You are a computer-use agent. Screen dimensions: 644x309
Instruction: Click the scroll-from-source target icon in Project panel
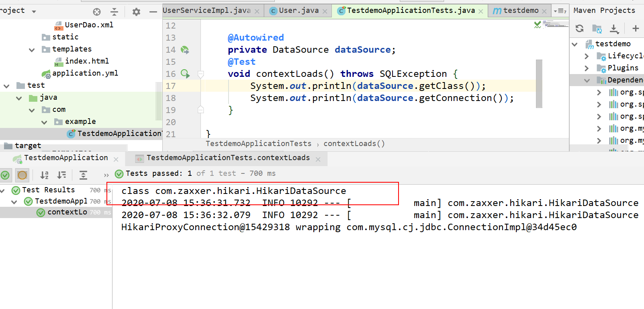97,12
